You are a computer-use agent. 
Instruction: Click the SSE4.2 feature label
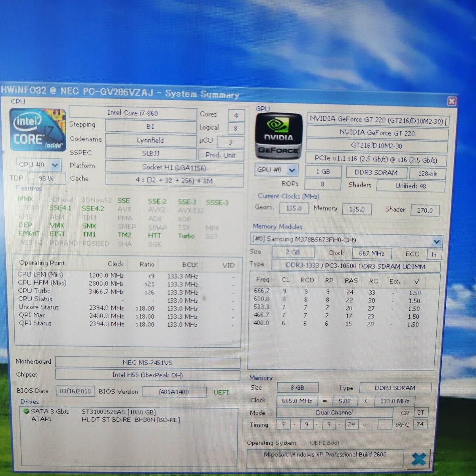[93, 209]
